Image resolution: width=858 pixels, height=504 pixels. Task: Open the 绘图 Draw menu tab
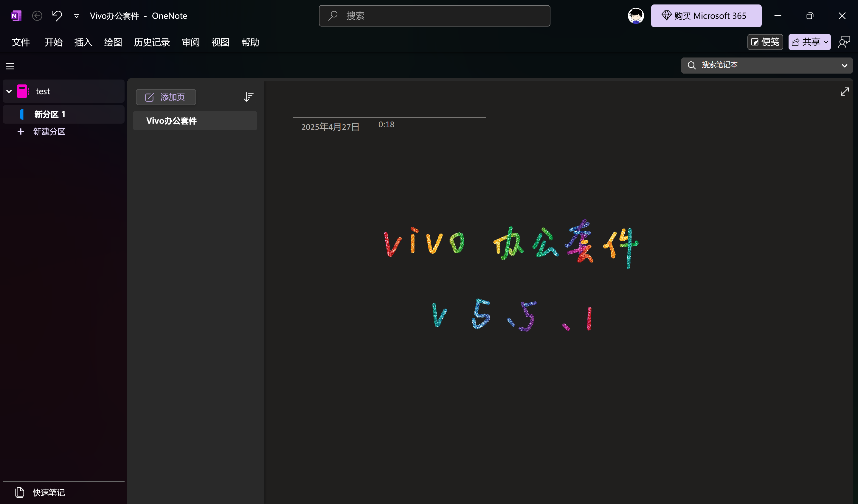pyautogui.click(x=113, y=42)
